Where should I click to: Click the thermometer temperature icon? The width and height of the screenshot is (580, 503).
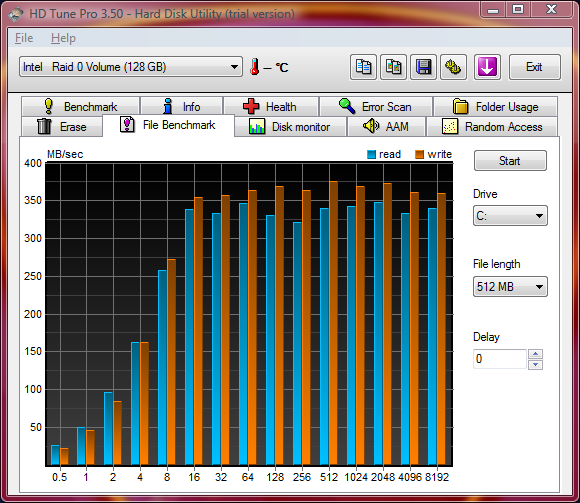click(x=254, y=67)
